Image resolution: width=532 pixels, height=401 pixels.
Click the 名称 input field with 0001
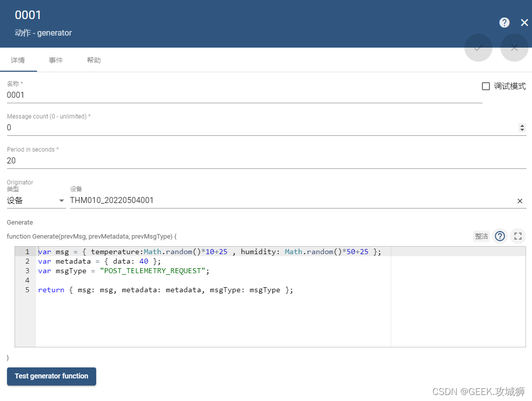click(x=244, y=95)
